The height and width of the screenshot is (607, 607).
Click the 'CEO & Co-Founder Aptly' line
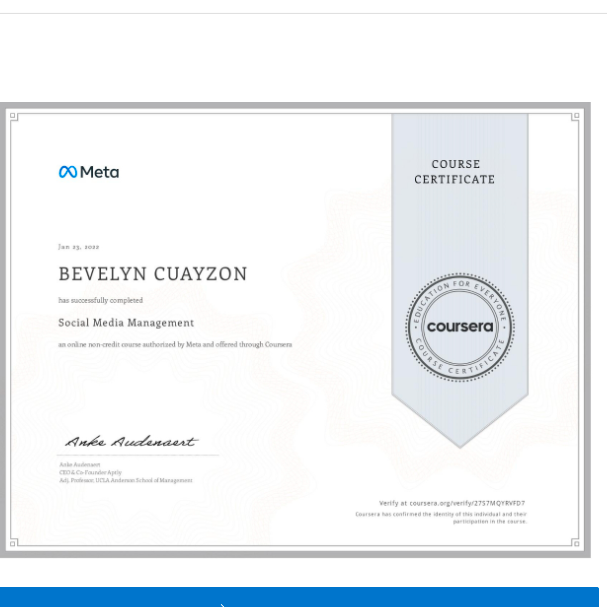click(x=90, y=472)
